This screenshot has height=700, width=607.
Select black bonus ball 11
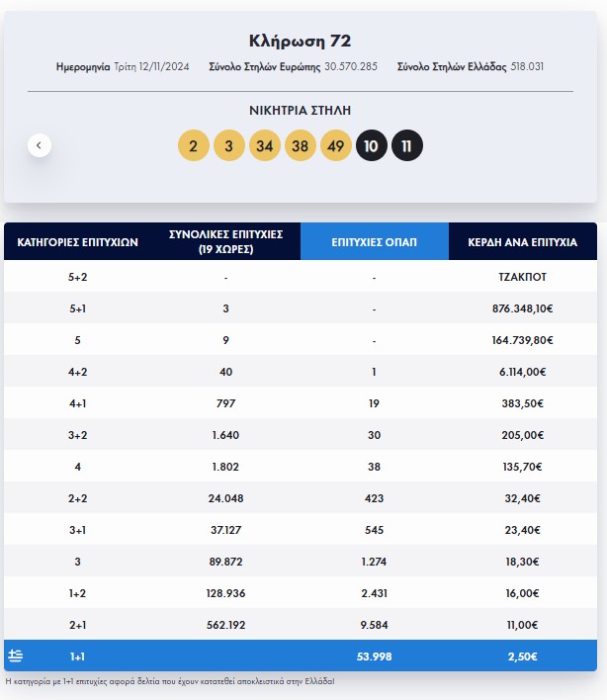point(407,145)
